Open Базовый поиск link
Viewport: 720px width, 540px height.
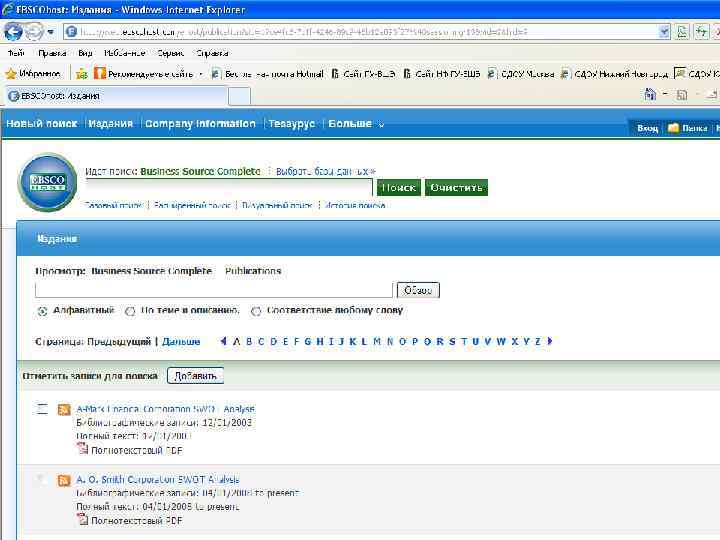point(113,205)
